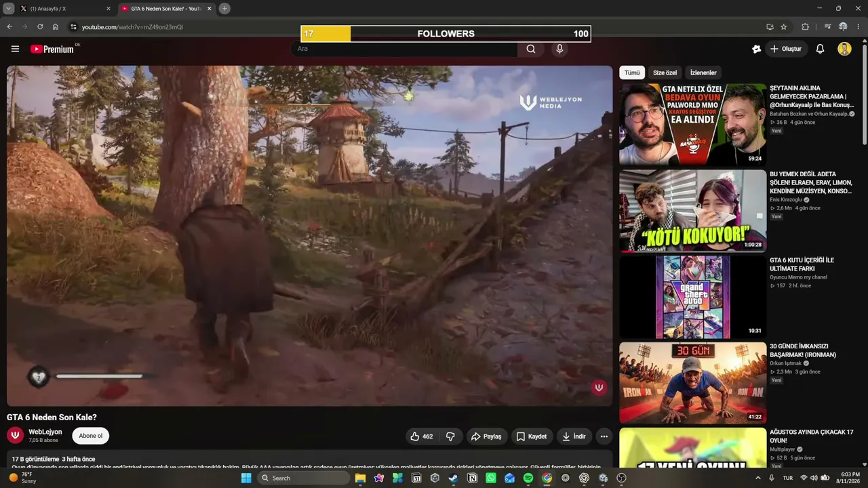
Task: Select the Size özel filter chip
Action: [x=665, y=73]
